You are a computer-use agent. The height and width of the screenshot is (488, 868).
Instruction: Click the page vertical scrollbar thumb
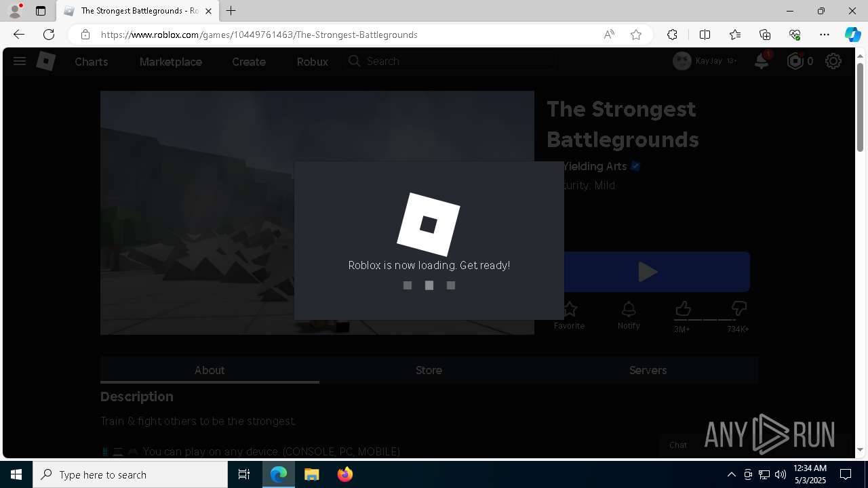pyautogui.click(x=860, y=107)
